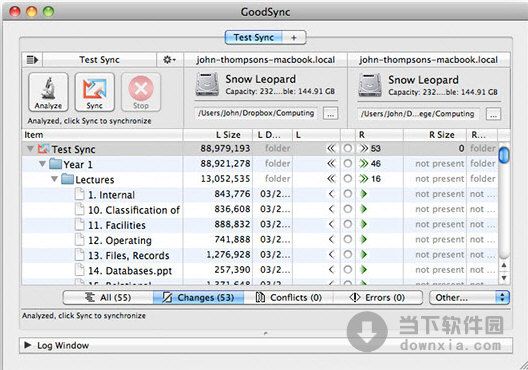The width and height of the screenshot is (528, 370).
Task: Collapse the Year 1 folder
Action: click(42, 164)
